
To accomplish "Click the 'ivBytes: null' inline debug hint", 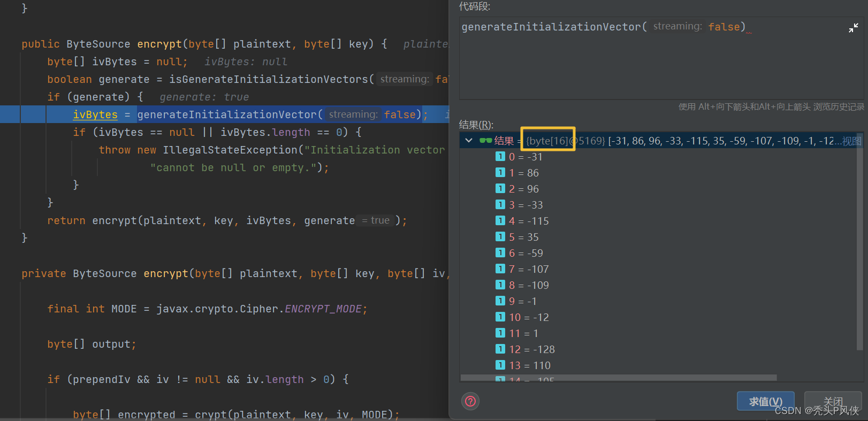I will coord(246,62).
